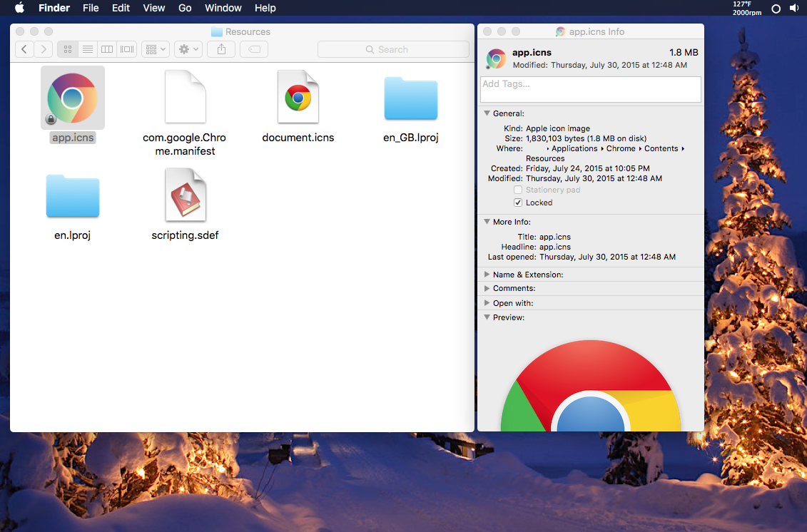Image resolution: width=807 pixels, height=532 pixels.
Task: Toggle the Locked checkbox
Action: (x=518, y=203)
